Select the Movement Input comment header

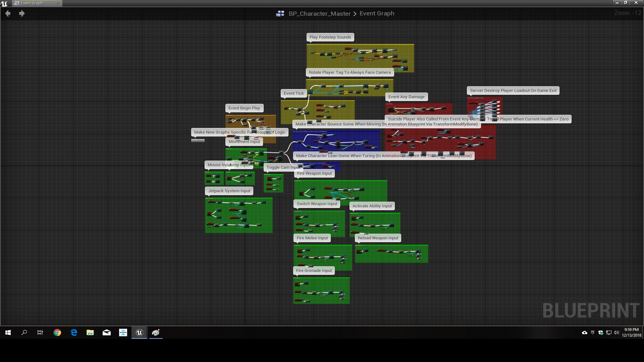pos(244,141)
